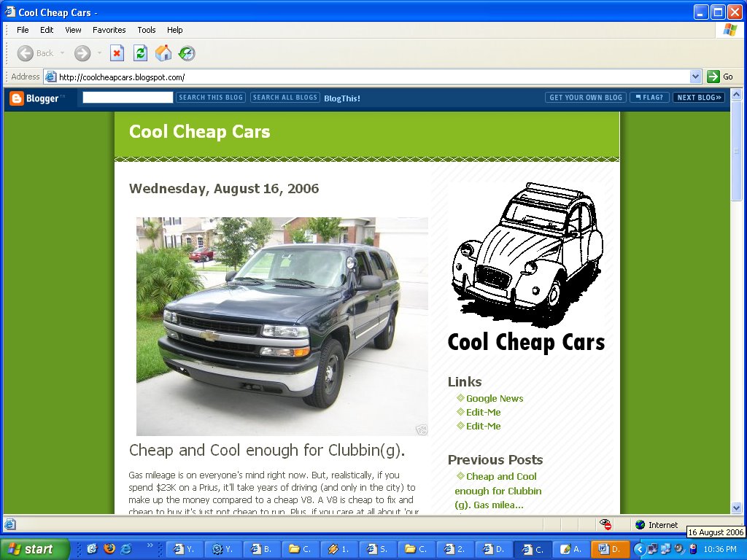The height and width of the screenshot is (560, 747).
Task: Open the View menu
Action: point(73,30)
